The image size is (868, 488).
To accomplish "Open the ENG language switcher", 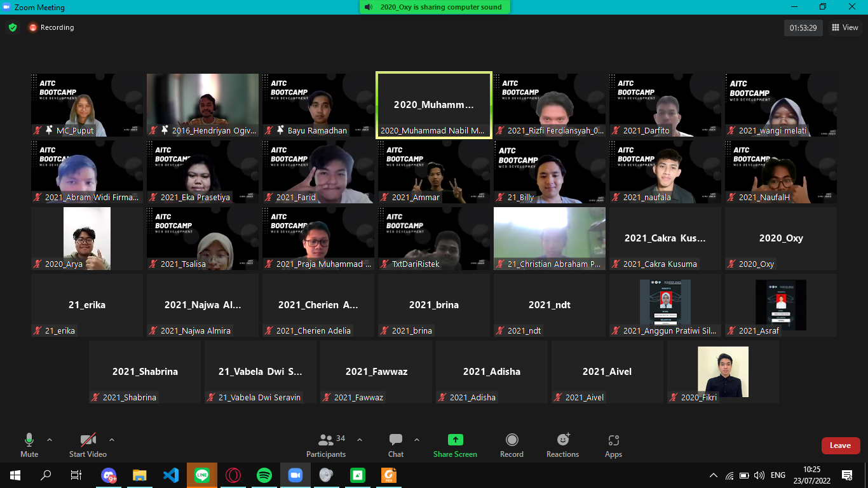I will pyautogui.click(x=776, y=475).
